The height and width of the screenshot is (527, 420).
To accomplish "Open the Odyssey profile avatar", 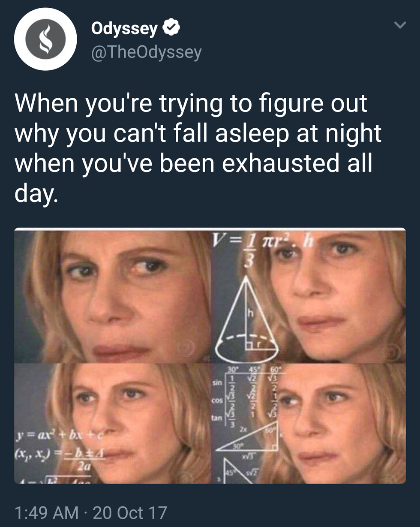I will click(x=45, y=39).
